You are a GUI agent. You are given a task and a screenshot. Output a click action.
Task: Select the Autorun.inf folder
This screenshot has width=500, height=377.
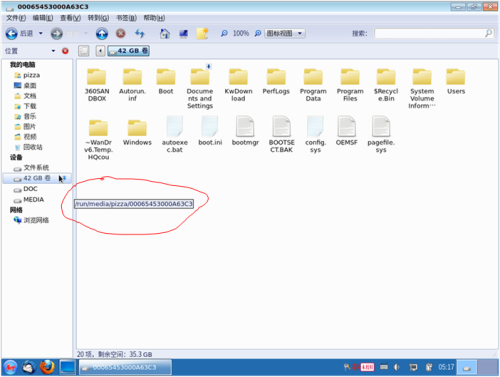pyautogui.click(x=132, y=85)
